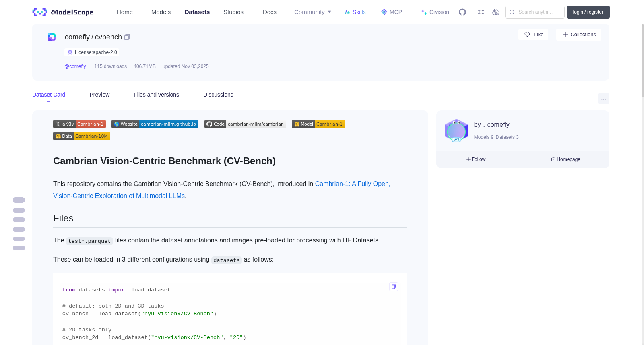644x345 pixels.
Task: Open the Website cambrian-mllm.github.io badge
Action: [155, 124]
